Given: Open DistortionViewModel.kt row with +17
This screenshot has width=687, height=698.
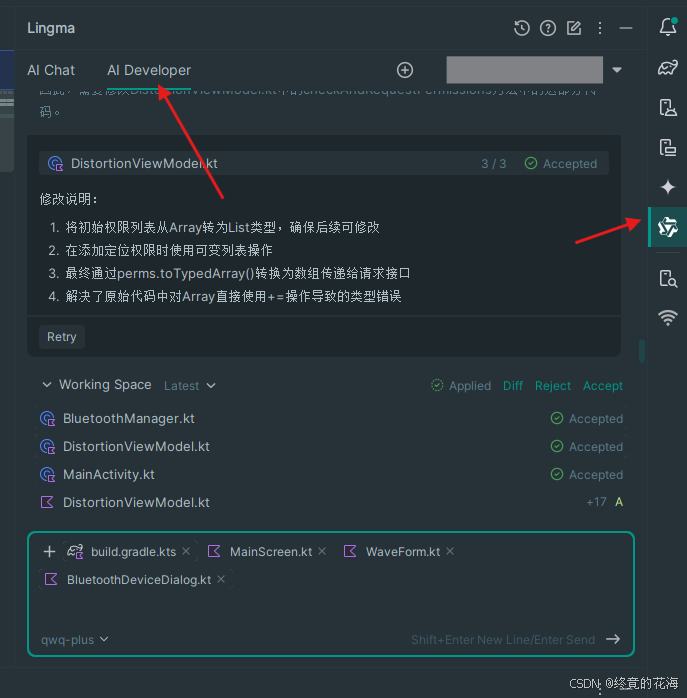Looking at the screenshot, I should pos(330,503).
